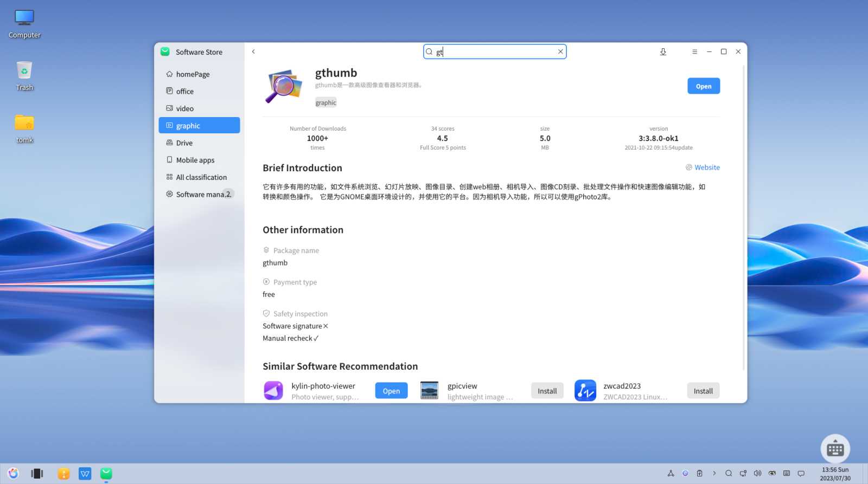Visit the gthumb Website link
Screen dimensions: 868x484
pos(703,167)
